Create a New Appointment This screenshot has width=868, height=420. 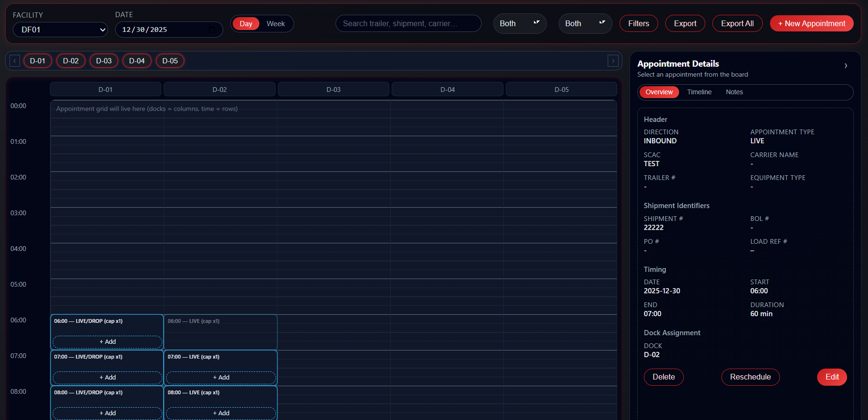[x=812, y=23]
